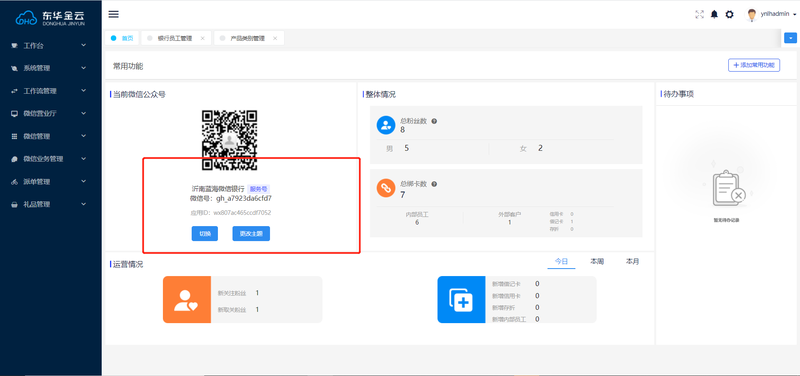Open the ynlhadmin user dropdown
The height and width of the screenshot is (376, 800).
pyautogui.click(x=778, y=15)
